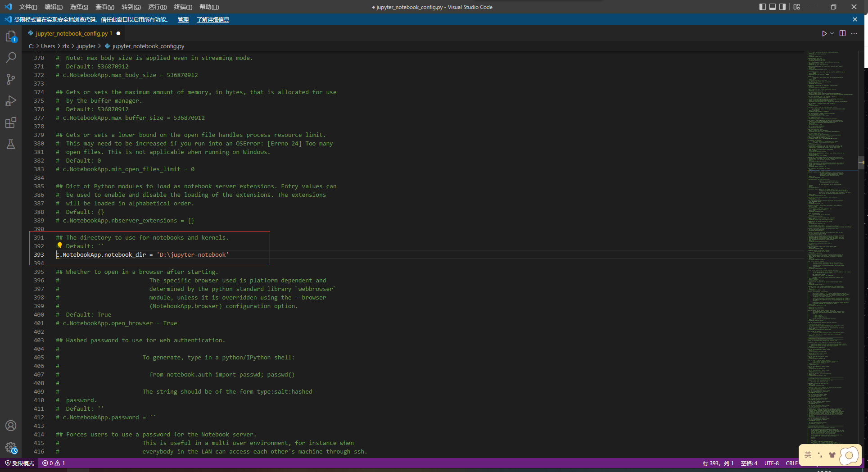The width and height of the screenshot is (868, 472).
Task: Open the editor more actions ellipsis menu
Action: [854, 33]
